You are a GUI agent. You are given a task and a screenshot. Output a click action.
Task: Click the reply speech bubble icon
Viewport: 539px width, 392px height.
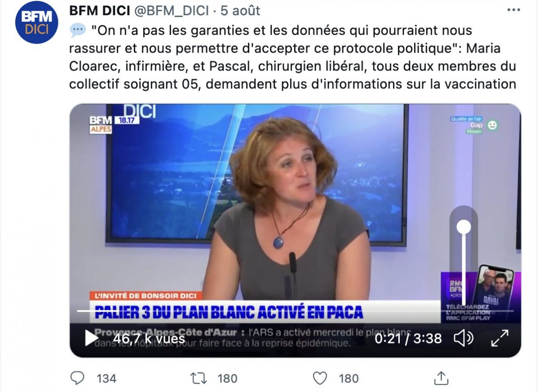pyautogui.click(x=77, y=378)
